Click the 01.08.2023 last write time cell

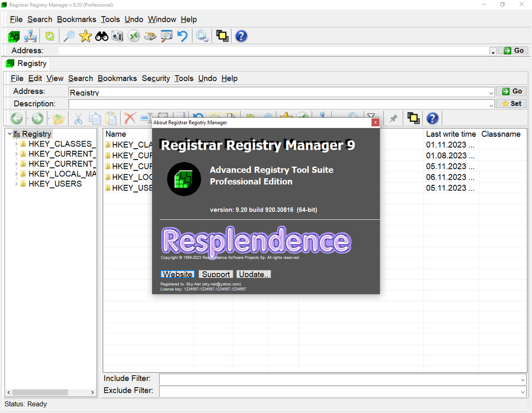450,155
